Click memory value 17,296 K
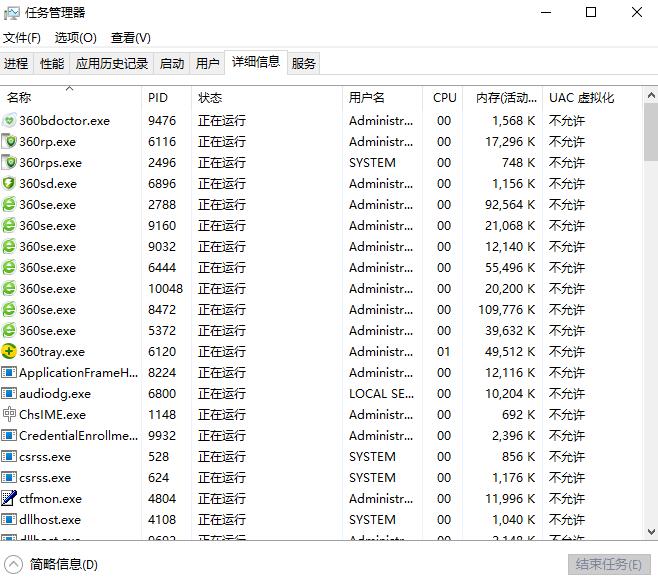 point(510,142)
